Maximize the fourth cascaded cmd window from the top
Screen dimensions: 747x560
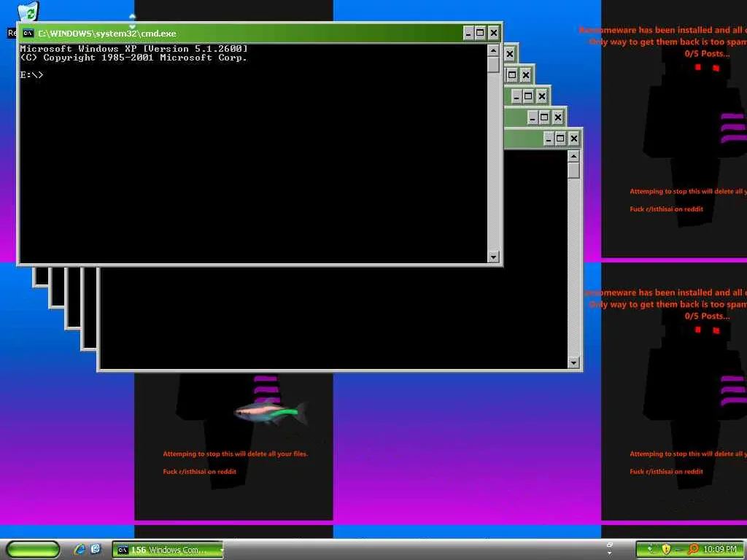(x=528, y=96)
